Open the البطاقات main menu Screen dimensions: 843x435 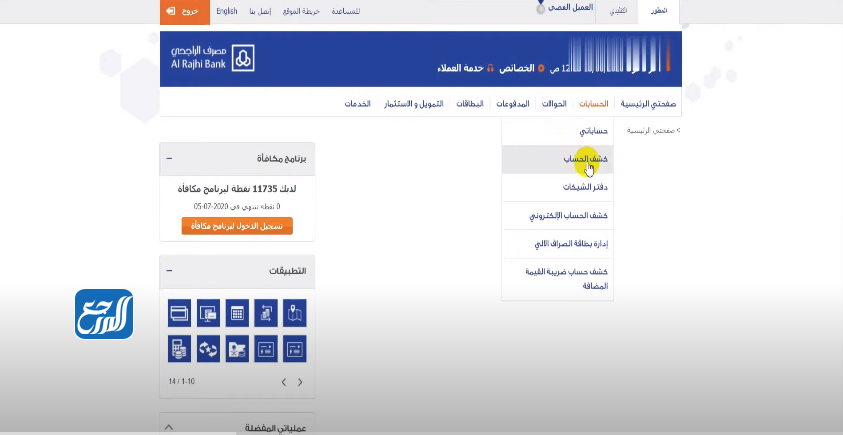click(470, 104)
